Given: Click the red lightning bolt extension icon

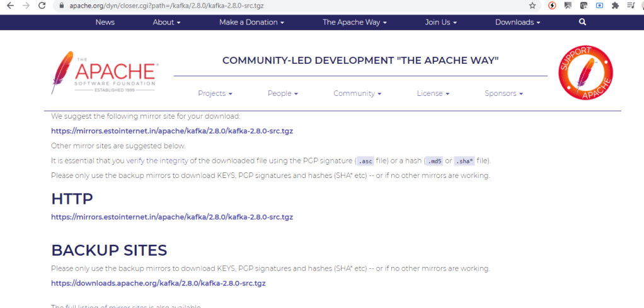Looking at the screenshot, I should click(552, 5).
